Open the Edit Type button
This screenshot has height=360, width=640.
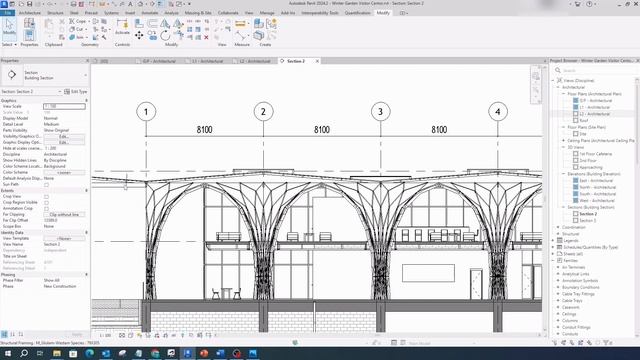tap(76, 91)
